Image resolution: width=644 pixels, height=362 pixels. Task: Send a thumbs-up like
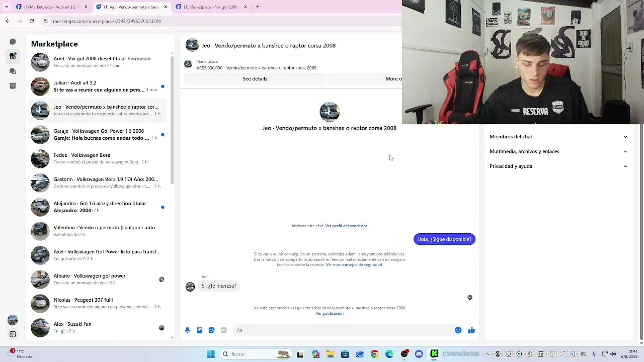[x=471, y=330]
